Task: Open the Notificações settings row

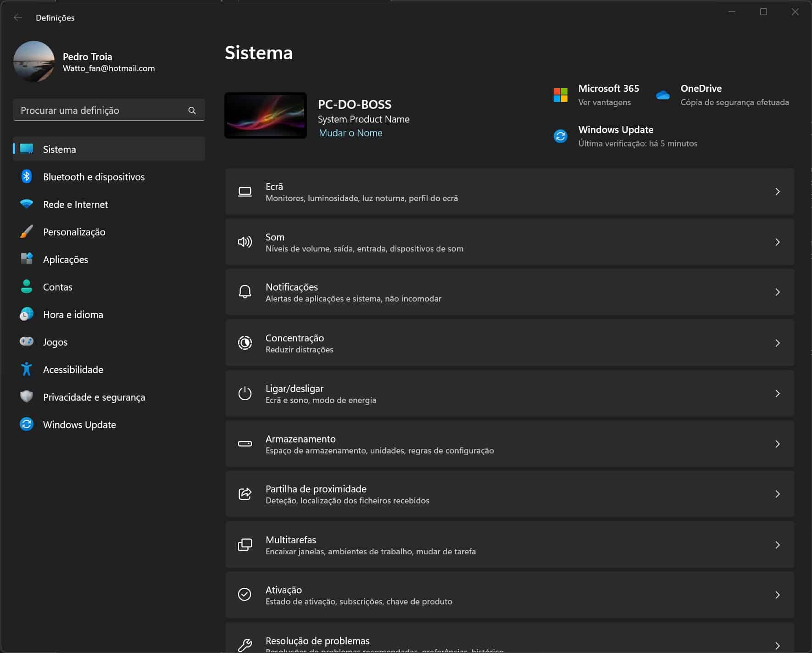Action: [509, 292]
